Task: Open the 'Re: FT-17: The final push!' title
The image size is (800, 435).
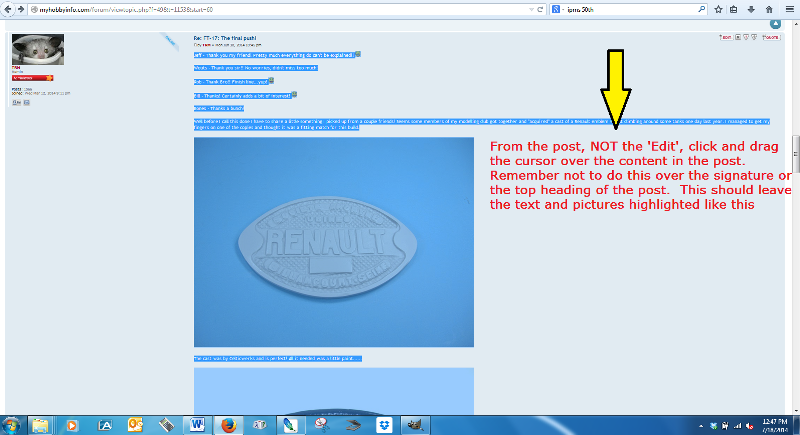Action: point(225,38)
